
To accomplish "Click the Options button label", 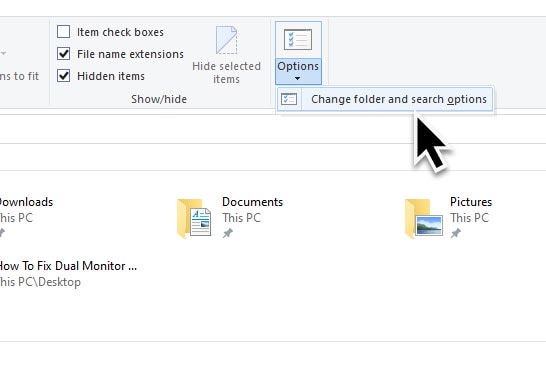I will pyautogui.click(x=298, y=66).
